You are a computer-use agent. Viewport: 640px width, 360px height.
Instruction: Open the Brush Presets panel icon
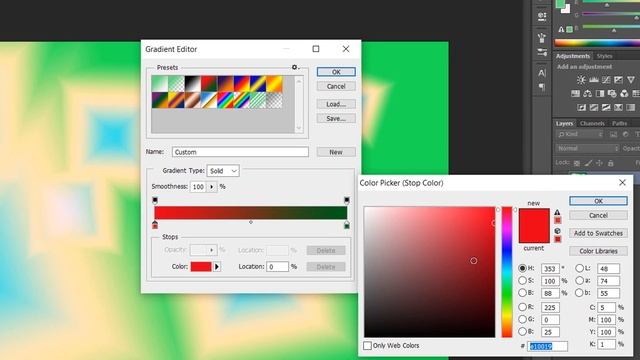click(x=542, y=52)
